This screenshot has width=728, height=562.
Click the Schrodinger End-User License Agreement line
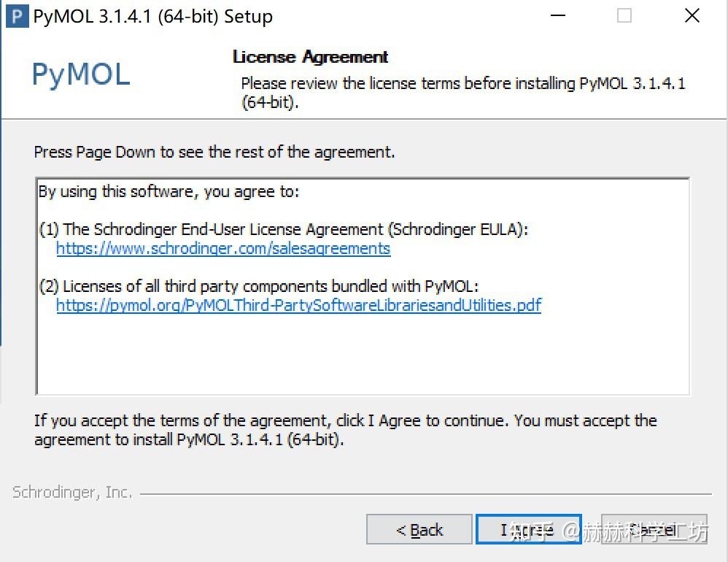[283, 229]
